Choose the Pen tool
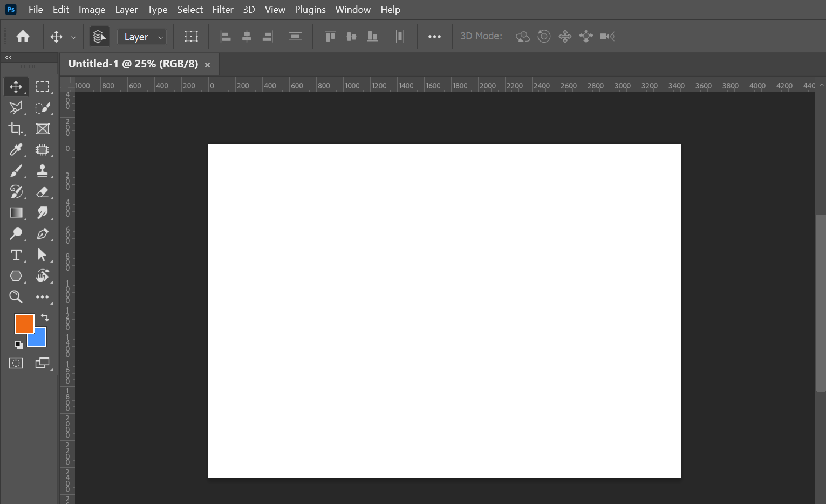This screenshot has width=826, height=504. click(42, 234)
